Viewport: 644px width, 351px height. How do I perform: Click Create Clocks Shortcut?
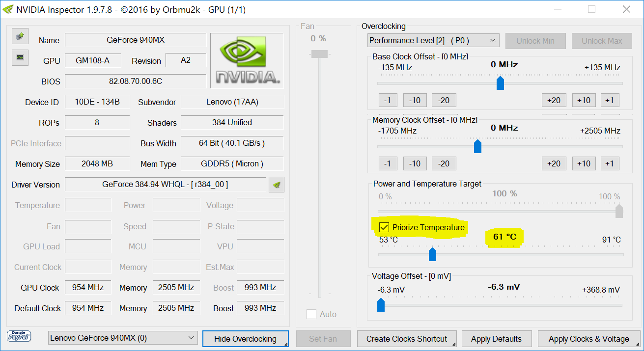[407, 339]
